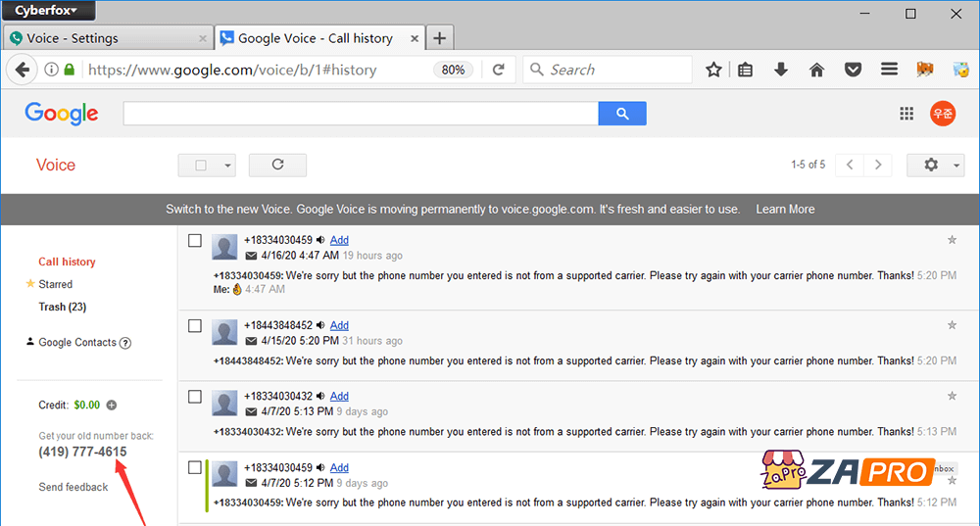Image resolution: width=980 pixels, height=526 pixels.
Task: Bookmark this page with the star icon
Action: [713, 70]
